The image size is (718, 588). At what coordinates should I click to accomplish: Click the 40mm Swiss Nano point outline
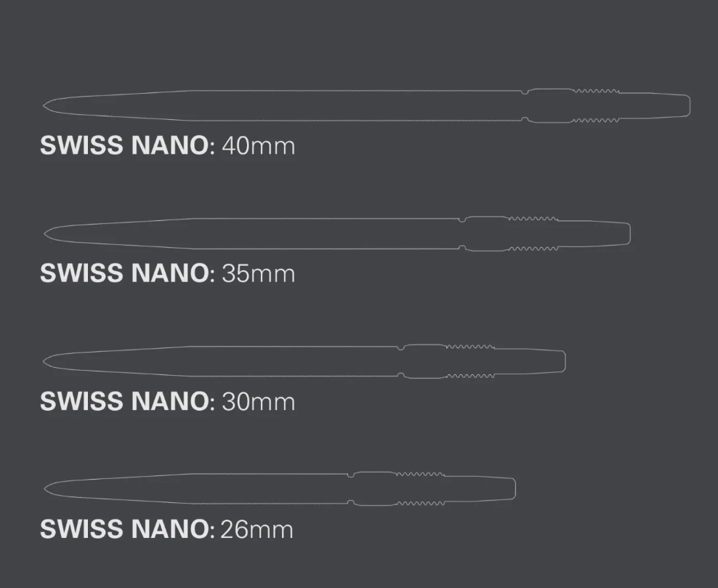(291, 105)
